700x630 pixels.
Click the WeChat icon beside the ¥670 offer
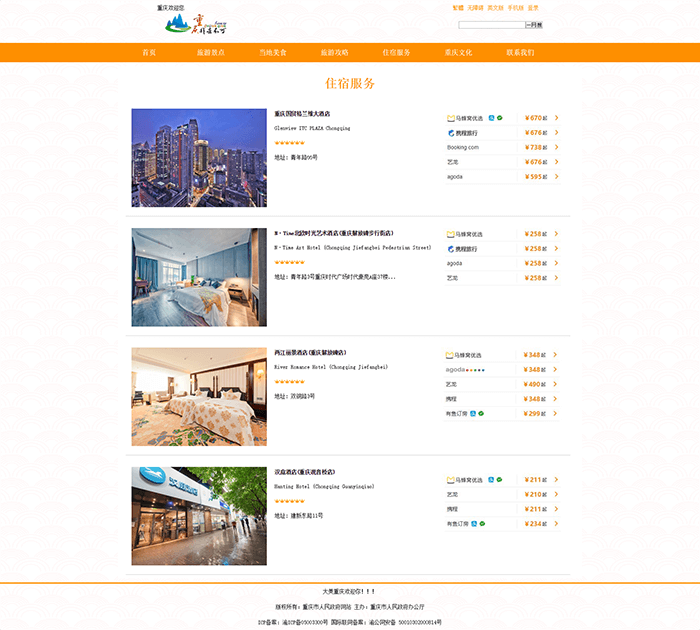(499, 118)
